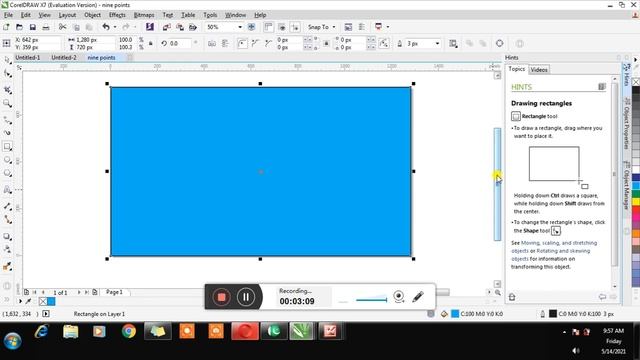Screen dimensions: 640x360
Task: Open the application launcher dropdown arrow
Action: 388,27
